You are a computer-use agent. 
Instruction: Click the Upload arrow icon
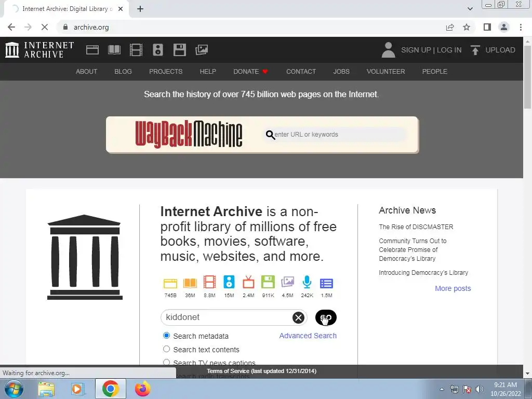(475, 50)
